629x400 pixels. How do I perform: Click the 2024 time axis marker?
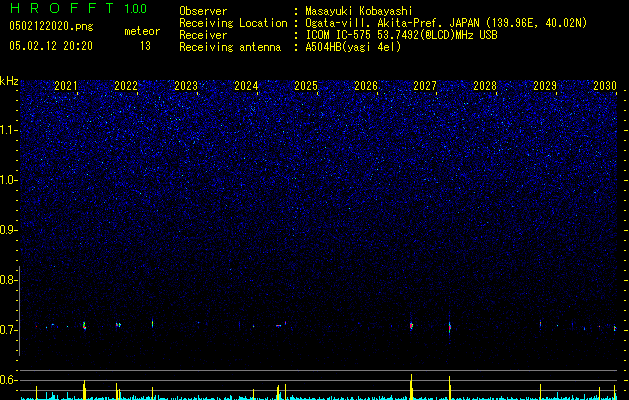pyautogui.click(x=246, y=86)
